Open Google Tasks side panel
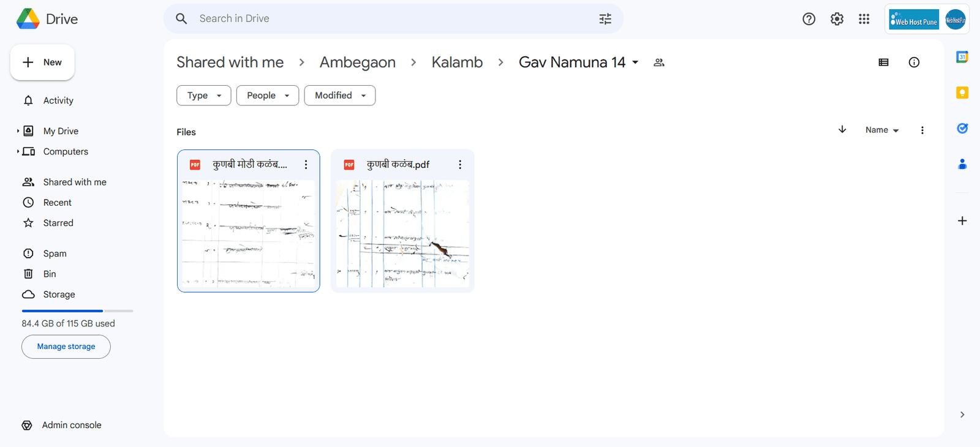Viewport: 980px width, 447px height. [962, 128]
